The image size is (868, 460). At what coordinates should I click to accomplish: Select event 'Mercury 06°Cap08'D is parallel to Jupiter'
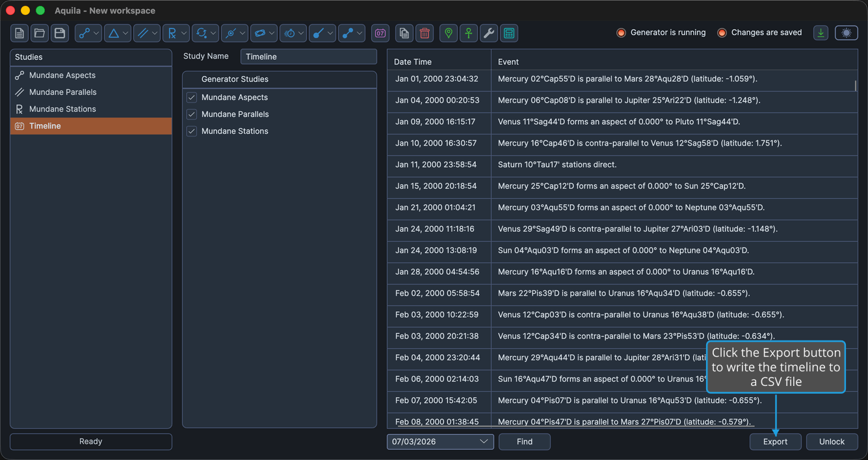622,100
